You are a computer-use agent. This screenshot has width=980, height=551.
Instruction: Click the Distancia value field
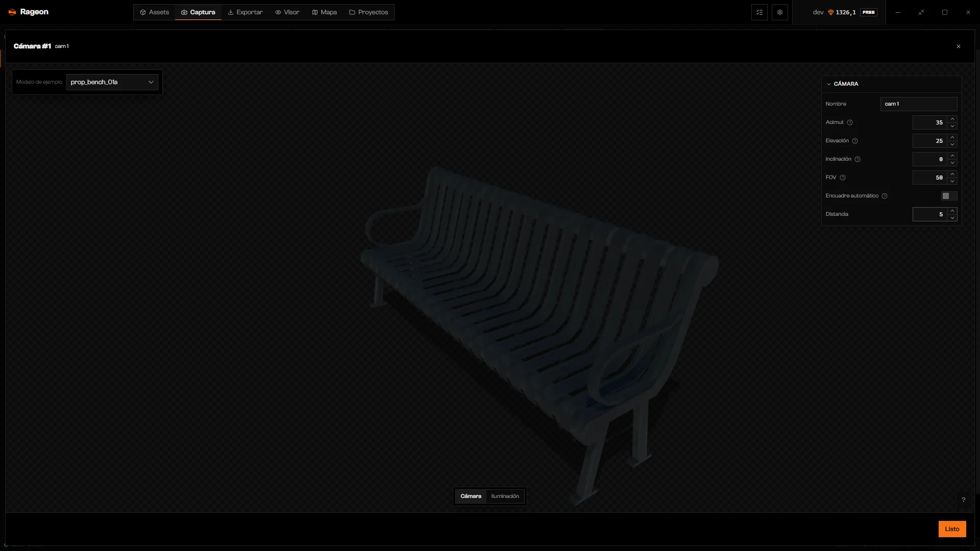(x=929, y=214)
